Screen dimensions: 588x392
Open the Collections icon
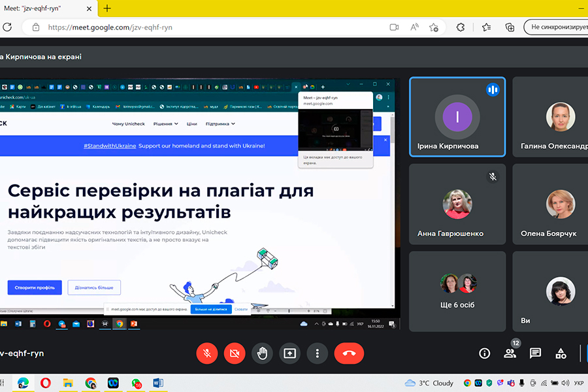click(510, 27)
